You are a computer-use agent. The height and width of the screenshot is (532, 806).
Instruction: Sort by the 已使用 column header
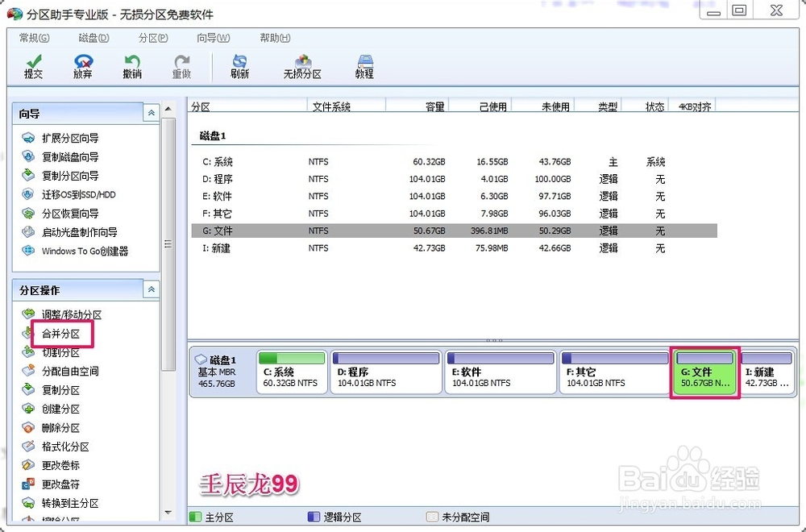[x=480, y=106]
